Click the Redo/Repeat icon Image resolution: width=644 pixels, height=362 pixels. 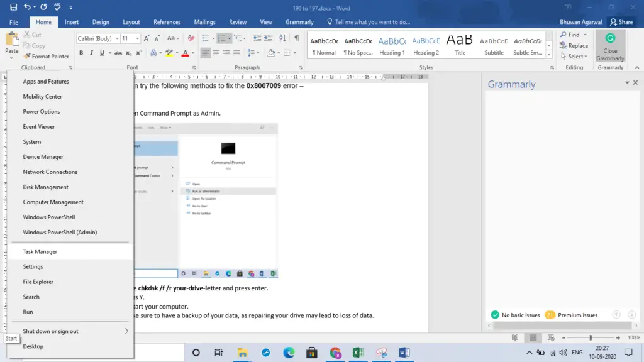43,7
